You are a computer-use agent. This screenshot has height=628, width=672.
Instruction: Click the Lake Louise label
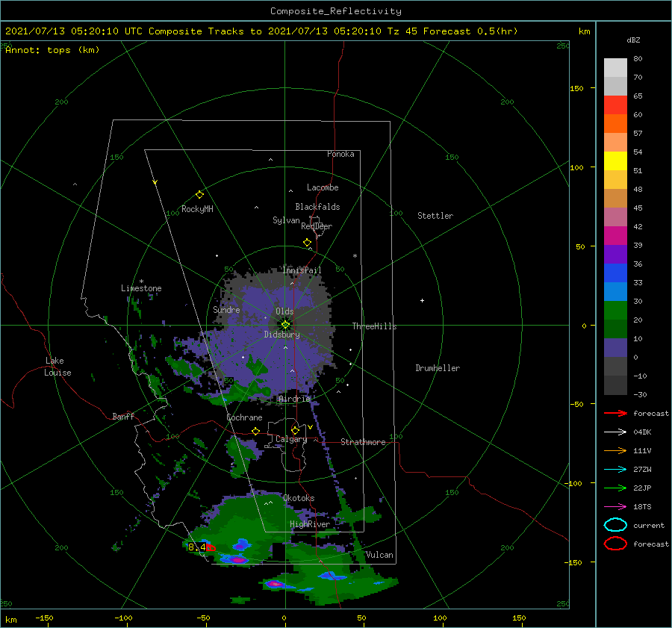click(x=57, y=367)
